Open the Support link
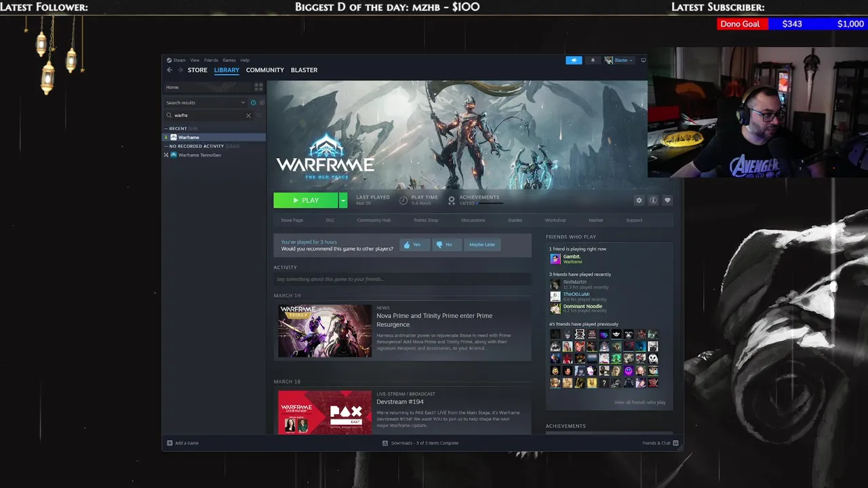 pos(634,220)
